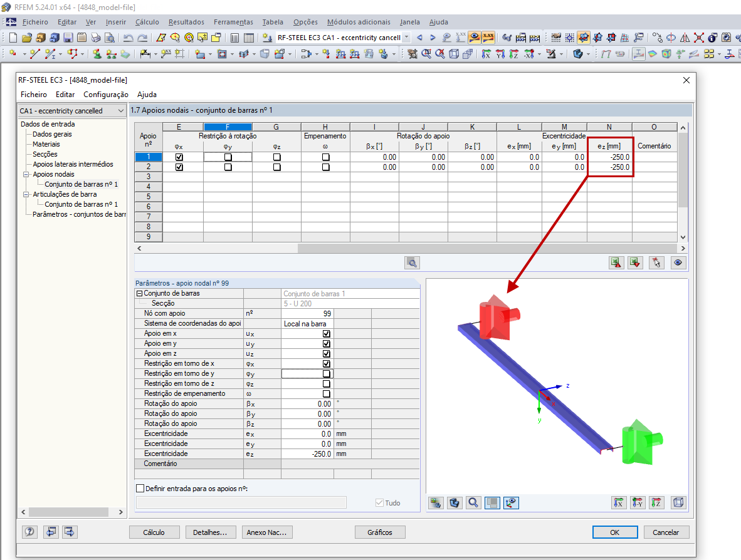
Task: Click the zoom magnifier icon under 3D preview
Action: [473, 503]
